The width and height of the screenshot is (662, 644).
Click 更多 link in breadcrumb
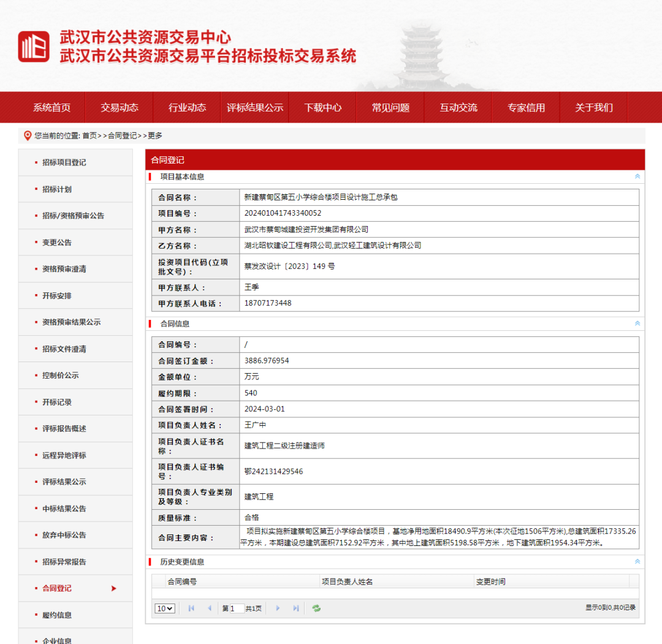[155, 135]
